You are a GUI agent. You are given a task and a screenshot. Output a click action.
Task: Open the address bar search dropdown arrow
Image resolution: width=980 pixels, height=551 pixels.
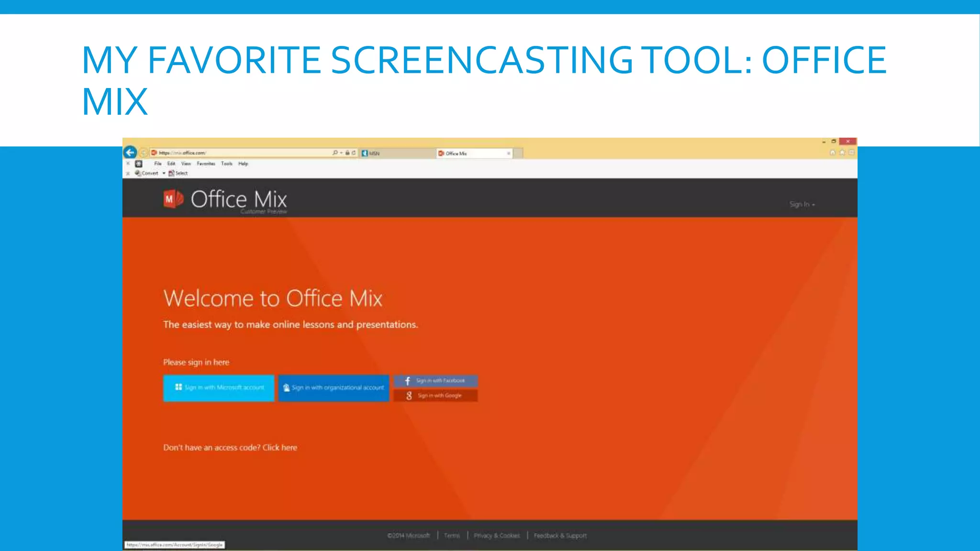click(341, 153)
